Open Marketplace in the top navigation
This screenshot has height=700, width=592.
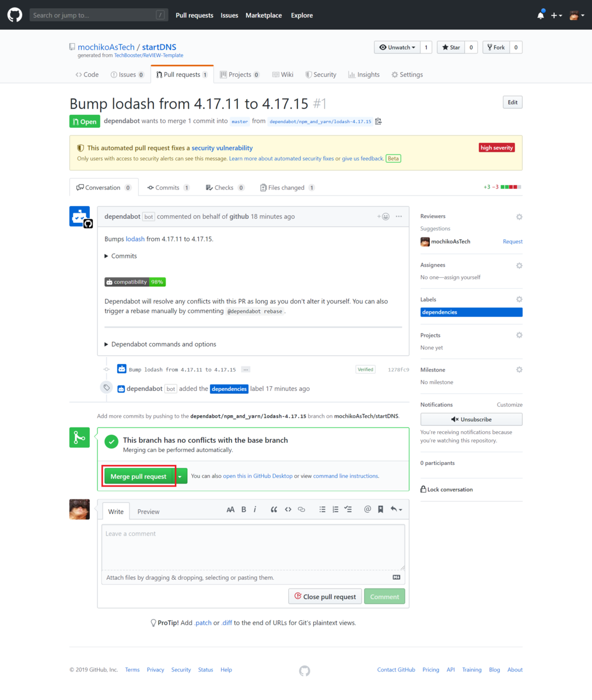coord(264,15)
